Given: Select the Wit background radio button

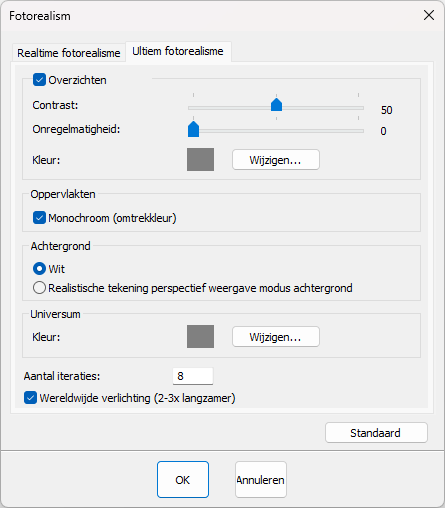Looking at the screenshot, I should tap(39, 269).
